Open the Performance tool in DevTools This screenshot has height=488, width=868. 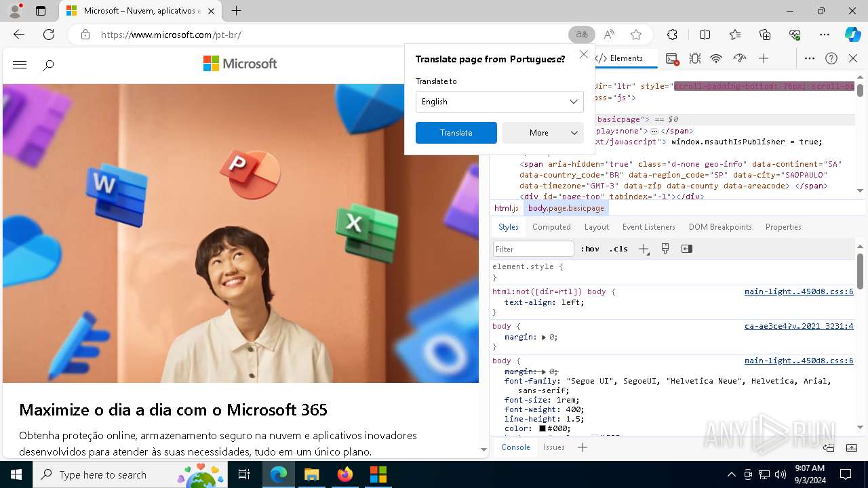click(x=739, y=59)
